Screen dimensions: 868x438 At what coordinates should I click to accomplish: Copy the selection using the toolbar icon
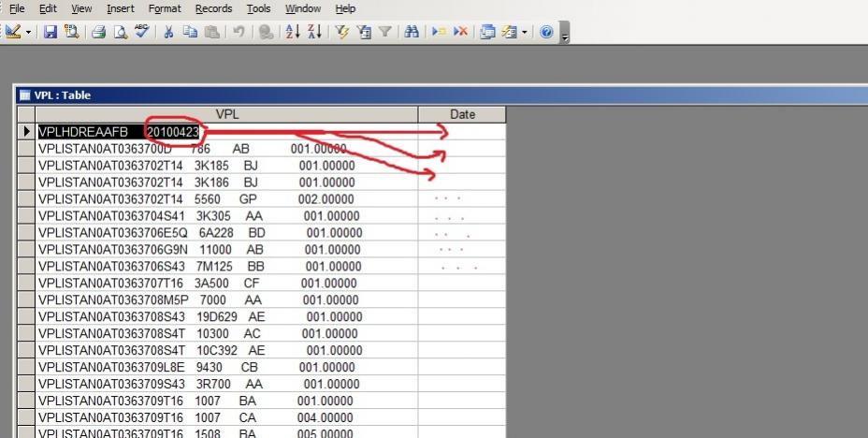(x=191, y=32)
